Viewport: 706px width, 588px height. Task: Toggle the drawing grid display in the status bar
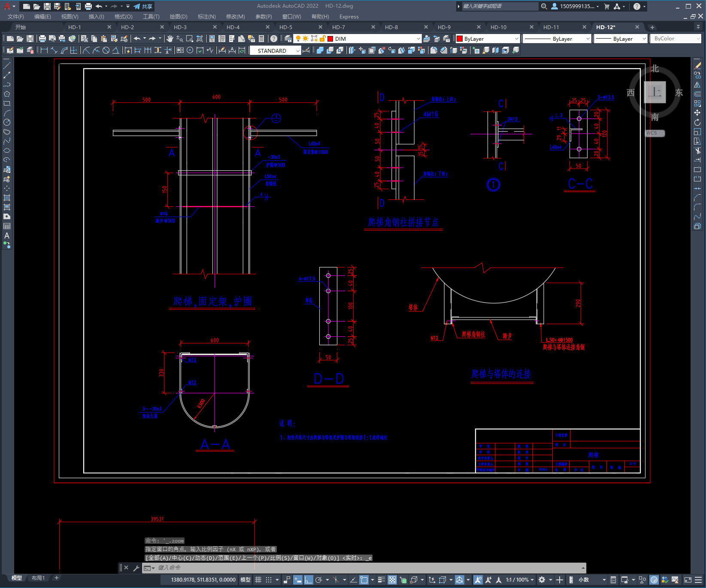258,580
